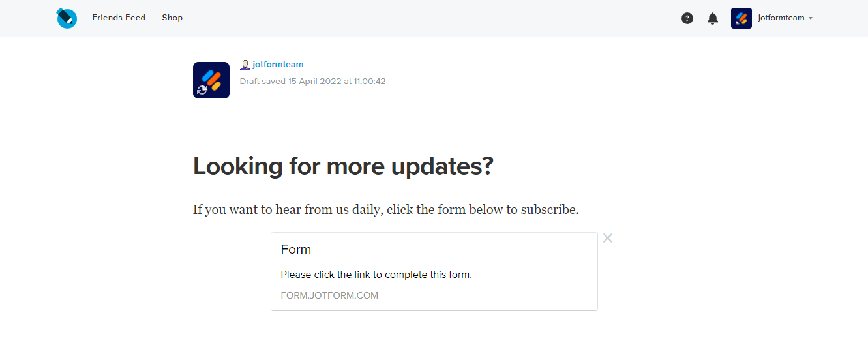This screenshot has height=360, width=868.
Task: Go to the Shop page
Action: click(172, 18)
